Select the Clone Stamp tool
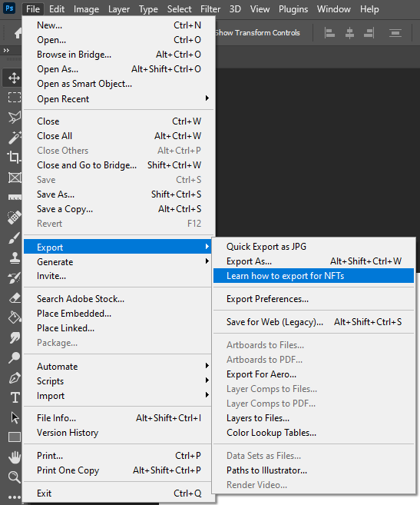The image size is (420, 505). [14, 258]
